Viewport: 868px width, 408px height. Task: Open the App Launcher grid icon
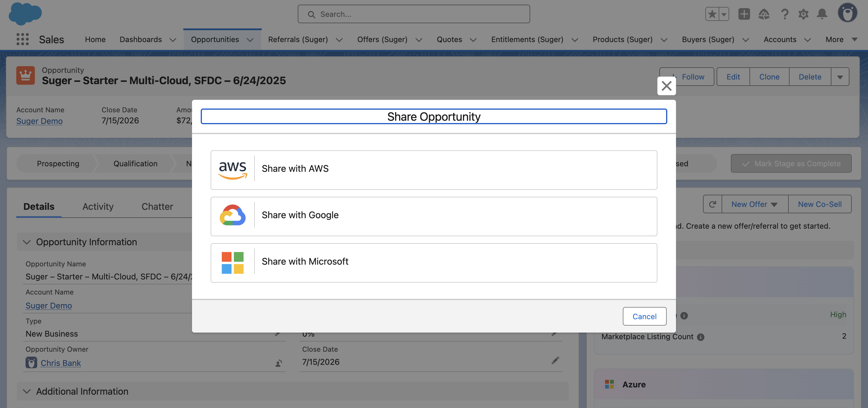(23, 39)
